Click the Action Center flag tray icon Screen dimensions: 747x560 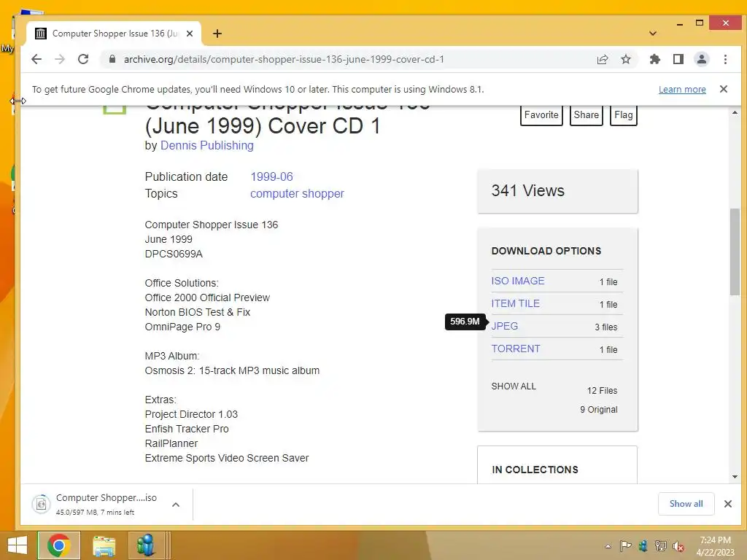point(625,546)
